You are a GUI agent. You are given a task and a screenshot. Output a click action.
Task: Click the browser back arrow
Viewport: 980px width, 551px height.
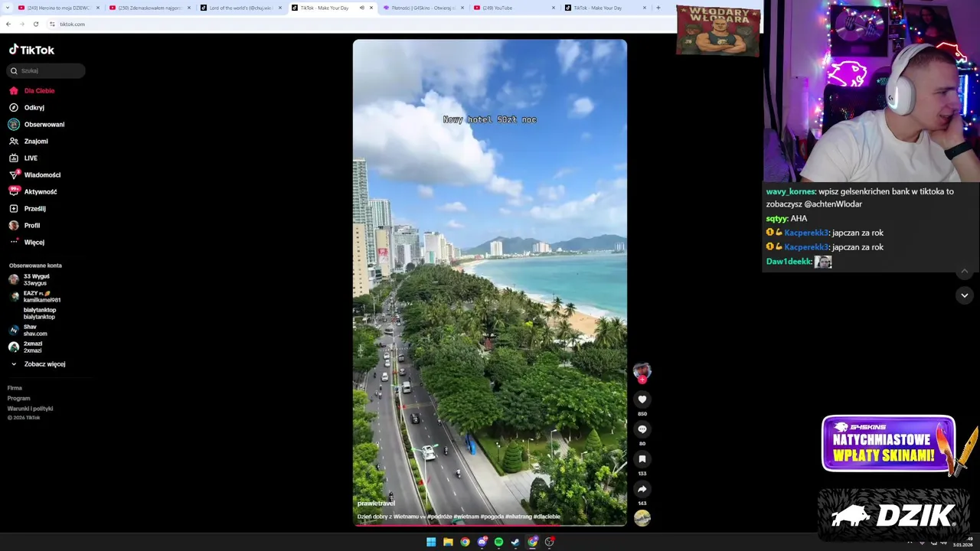coord(8,24)
